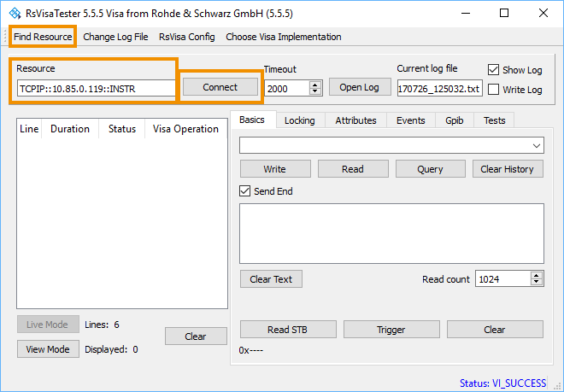Switch to the Gpib tab

[x=455, y=120]
